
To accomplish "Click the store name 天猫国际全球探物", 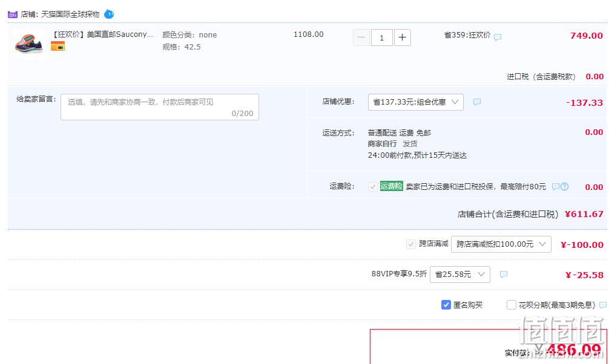I will 70,15.
